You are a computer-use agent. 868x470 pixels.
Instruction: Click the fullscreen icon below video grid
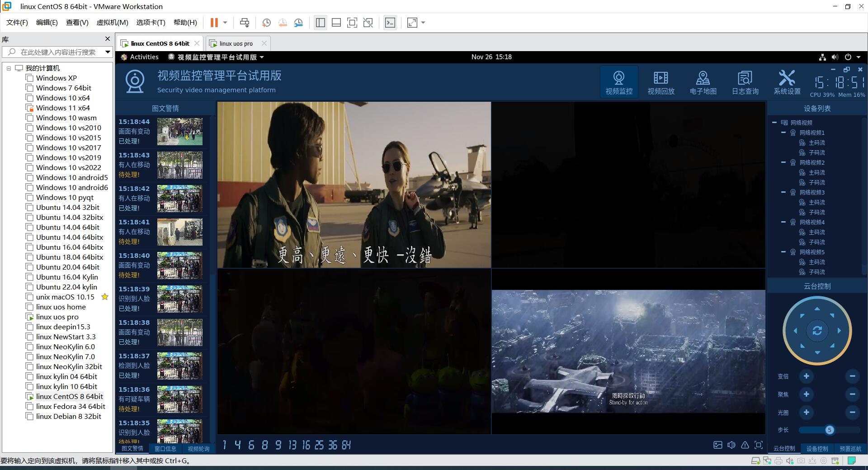click(759, 445)
